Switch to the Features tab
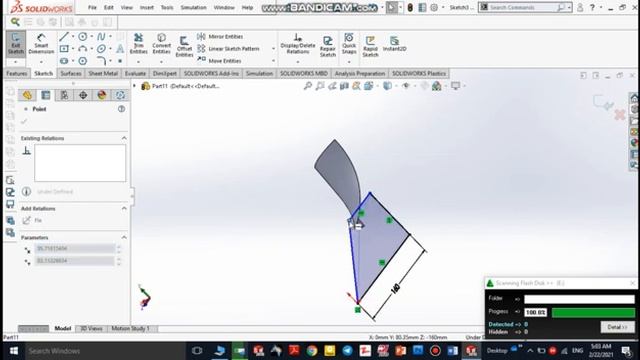This screenshot has width=640, height=360. (x=17, y=73)
